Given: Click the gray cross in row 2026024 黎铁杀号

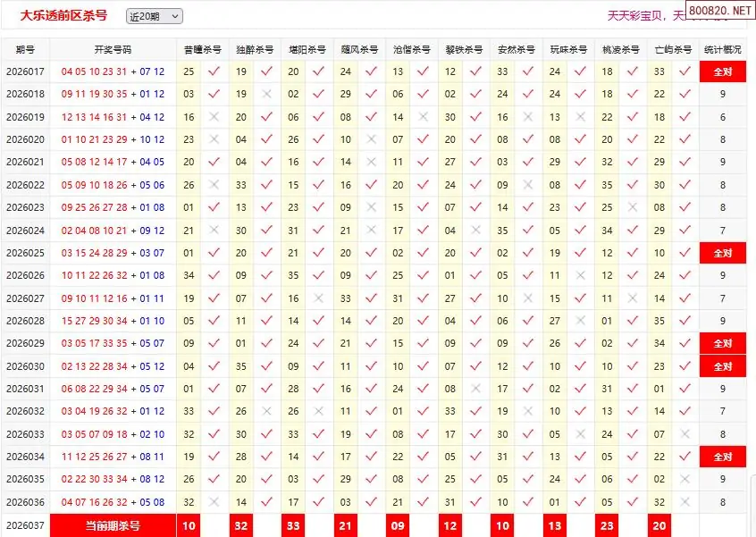Looking at the screenshot, I should tap(475, 230).
